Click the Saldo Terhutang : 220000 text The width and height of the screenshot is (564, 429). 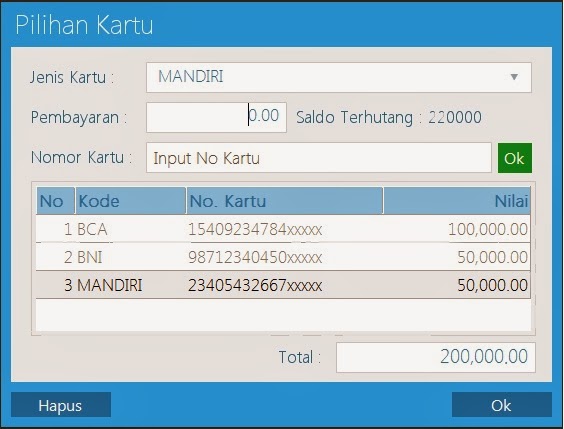tap(389, 117)
